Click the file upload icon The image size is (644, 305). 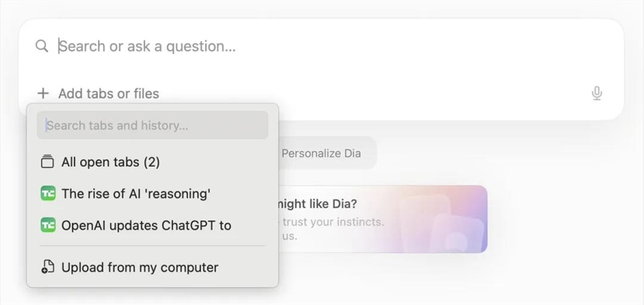(48, 267)
